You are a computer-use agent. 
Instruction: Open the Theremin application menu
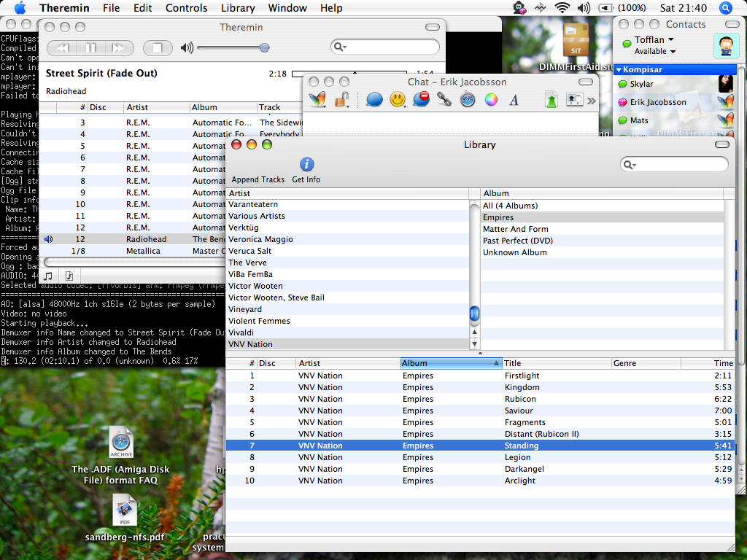[64, 8]
